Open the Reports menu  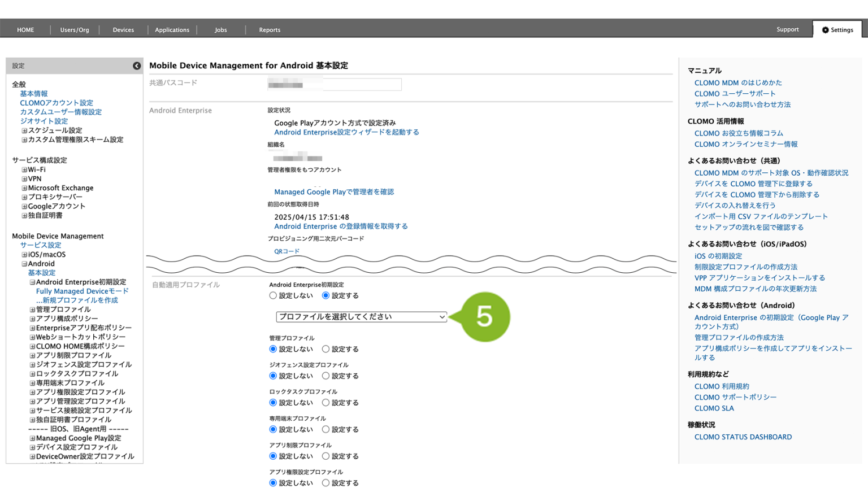pyautogui.click(x=270, y=30)
